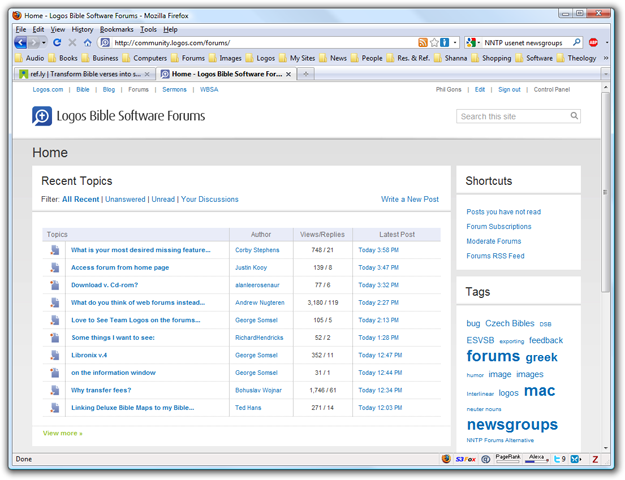This screenshot has width=625, height=480.
Task: Click the RSS feed icon in address bar
Action: pos(423,42)
